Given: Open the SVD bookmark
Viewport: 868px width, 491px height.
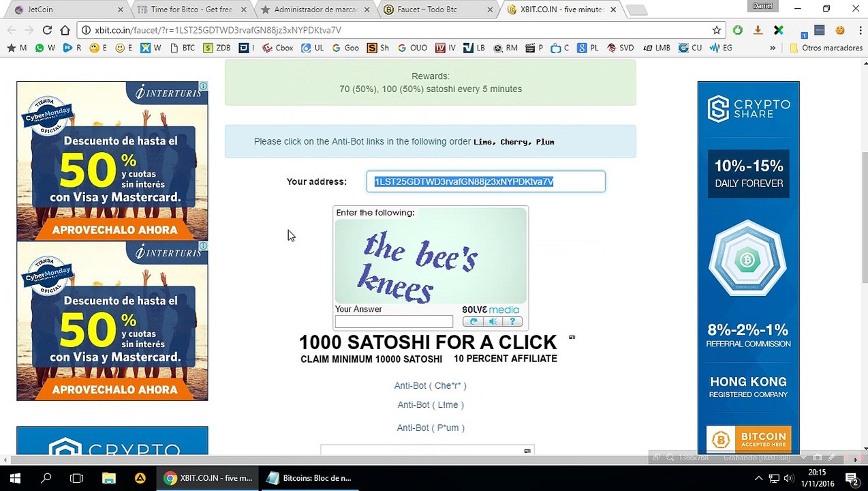Looking at the screenshot, I should click(x=621, y=48).
